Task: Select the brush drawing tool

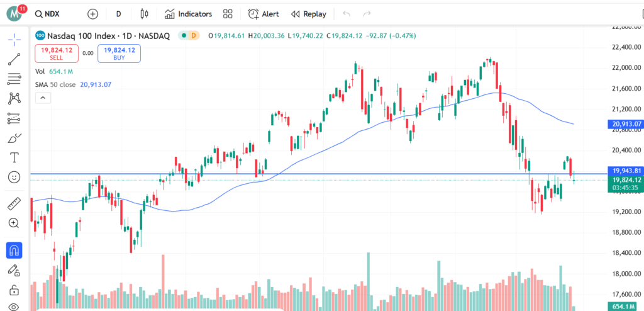Action: [x=14, y=138]
